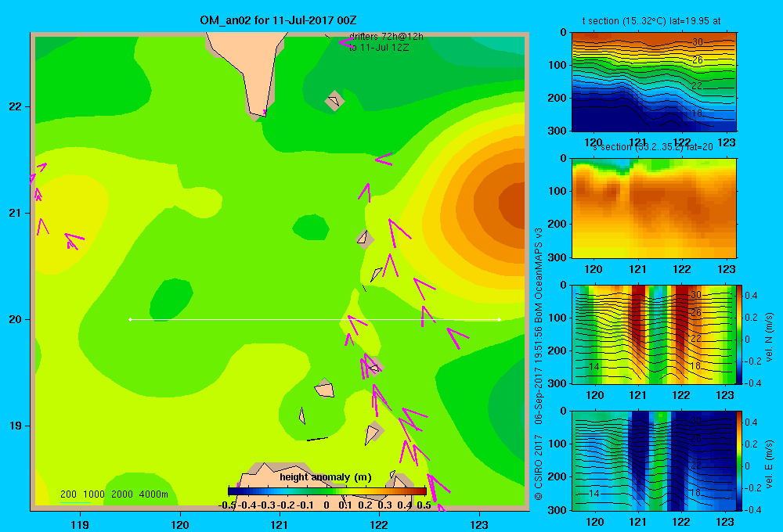Click the main map's longitude 123 label
Viewport: 783px width, 532px height.
(479, 524)
